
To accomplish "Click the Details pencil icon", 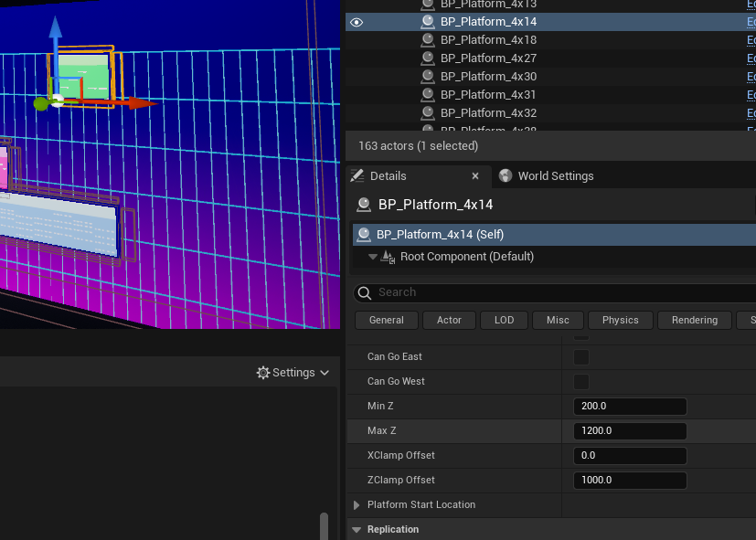I will [x=357, y=175].
